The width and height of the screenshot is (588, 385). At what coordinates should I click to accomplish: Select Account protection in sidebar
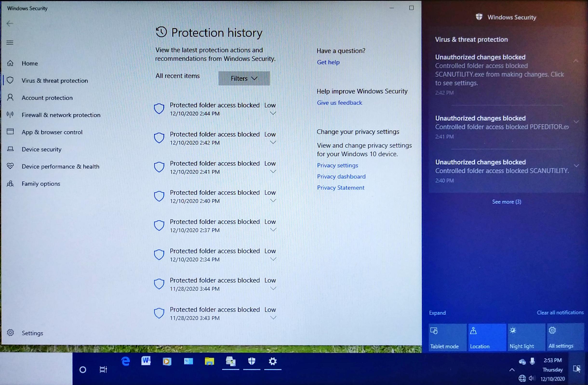(x=47, y=98)
